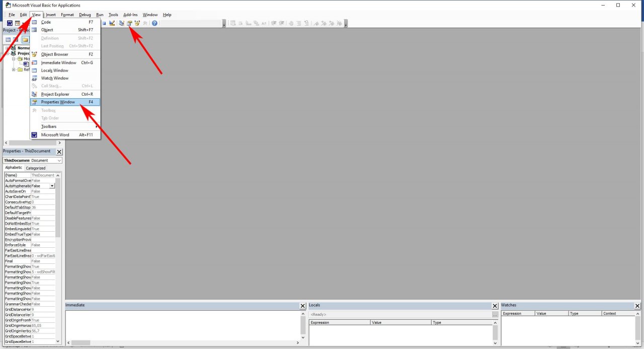The image size is (644, 349).
Task: Select Object Browser menu entry
Action: click(65, 54)
